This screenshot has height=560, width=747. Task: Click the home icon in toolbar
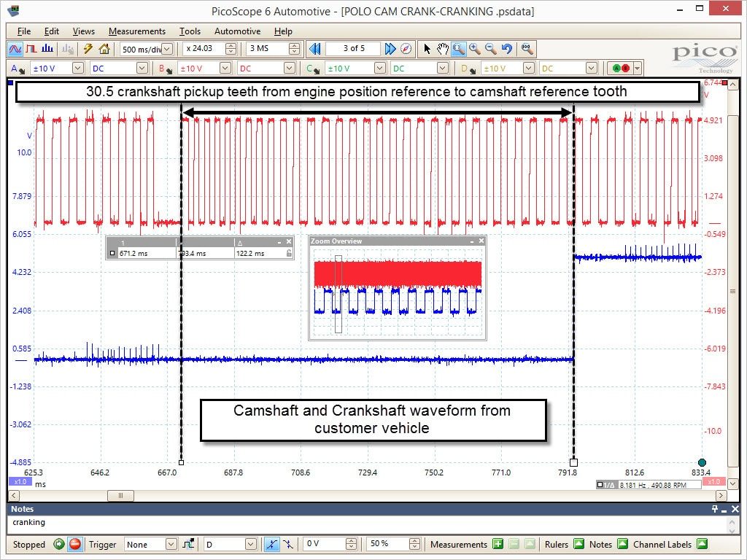point(104,49)
